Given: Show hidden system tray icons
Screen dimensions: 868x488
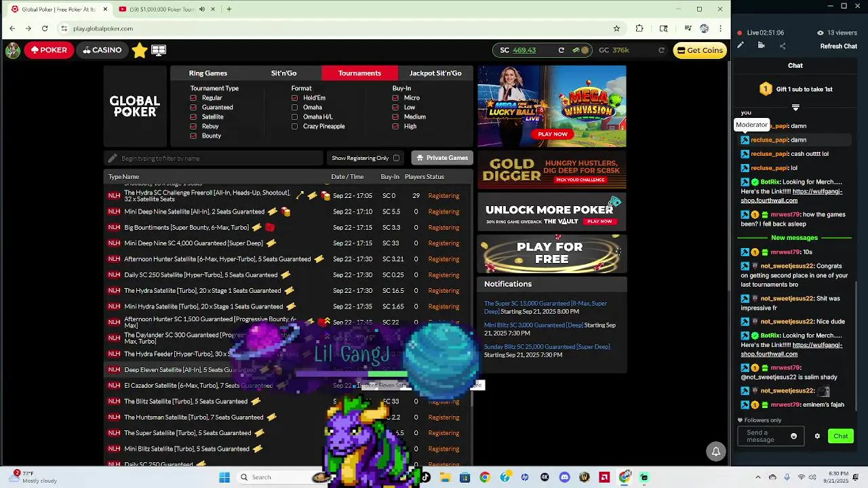Looking at the screenshot, I should click(x=758, y=477).
